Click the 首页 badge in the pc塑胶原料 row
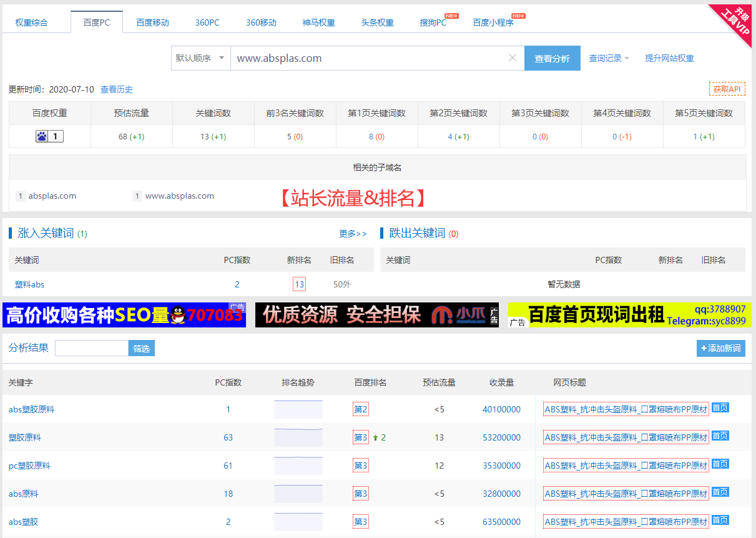Image resolution: width=756 pixels, height=538 pixels. click(720, 464)
